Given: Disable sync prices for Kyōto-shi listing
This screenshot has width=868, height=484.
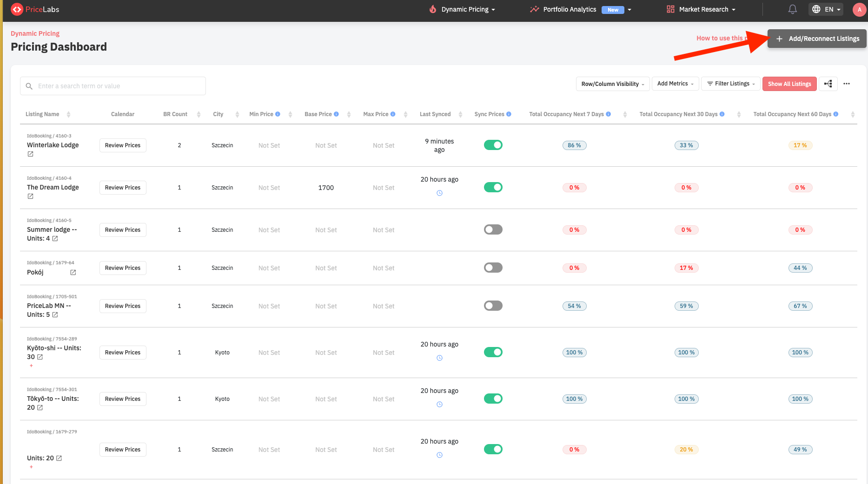Looking at the screenshot, I should (x=493, y=352).
